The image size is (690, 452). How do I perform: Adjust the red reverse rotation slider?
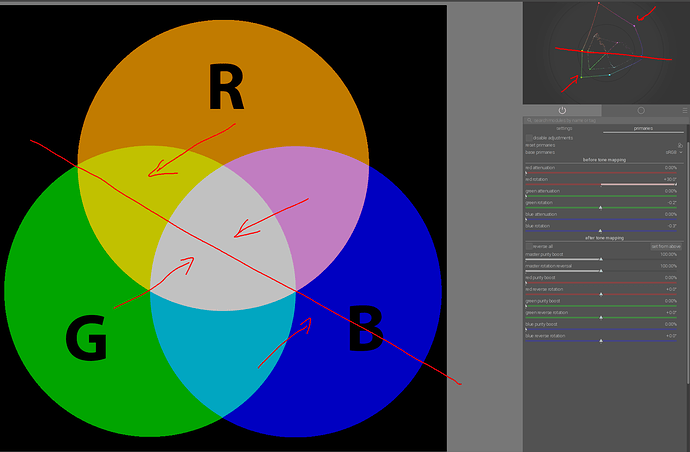(601, 294)
